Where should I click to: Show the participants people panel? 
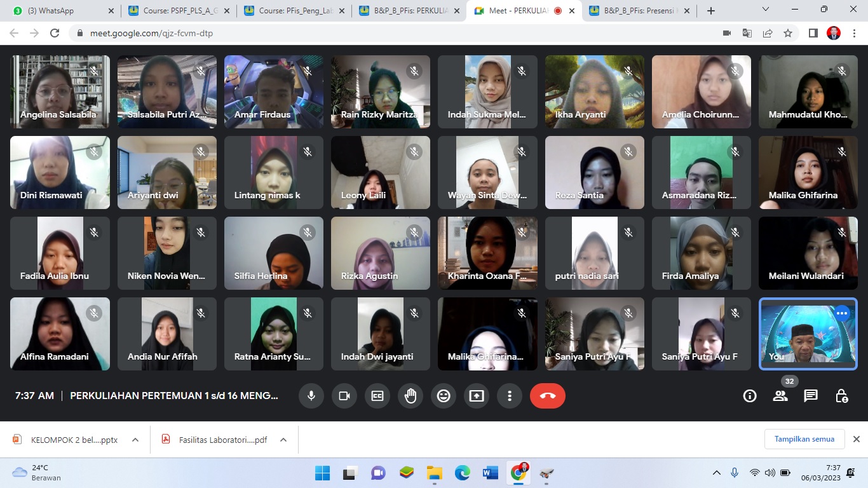pyautogui.click(x=780, y=396)
